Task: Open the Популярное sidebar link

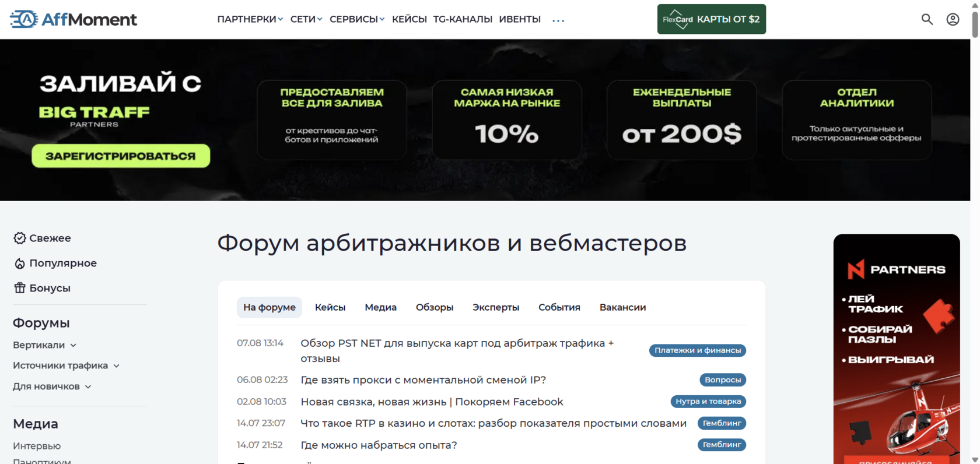Action: 63,263
